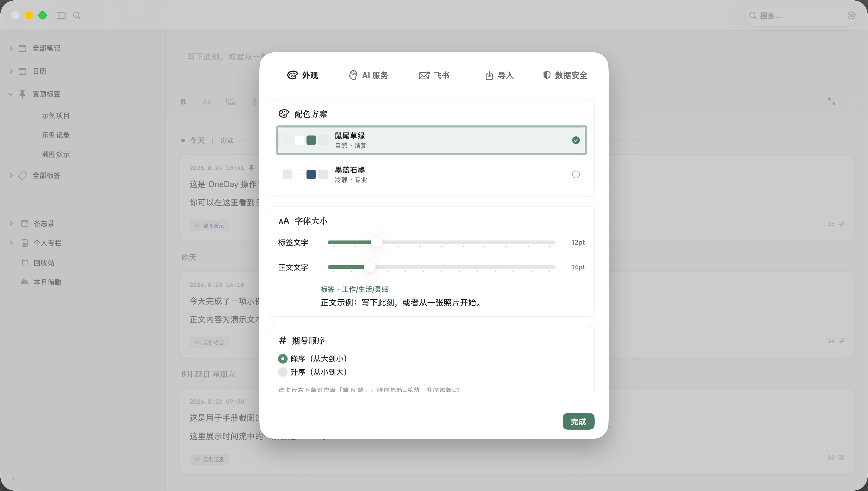Open the 示例项目 tag chip on note
Image resolution: width=868 pixels, height=491 pixels.
coord(210,343)
